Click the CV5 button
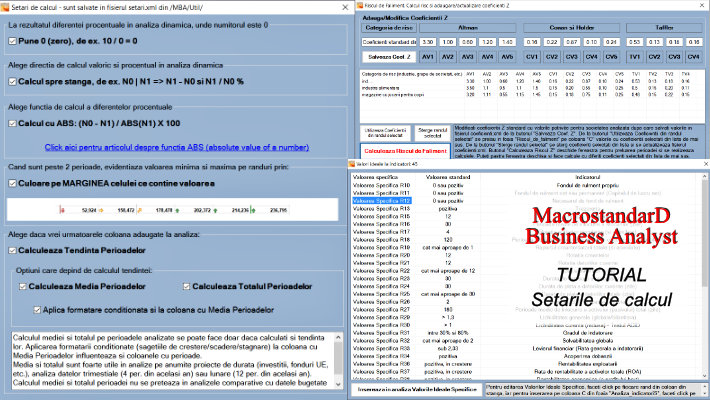 coord(611,57)
